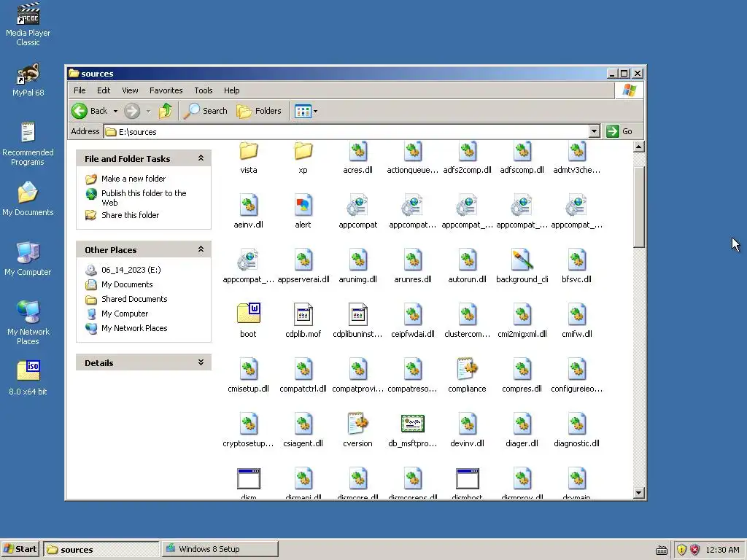Select the 8.0 x64 bit ISO icon
Screen dimensions: 747x560
point(28,378)
